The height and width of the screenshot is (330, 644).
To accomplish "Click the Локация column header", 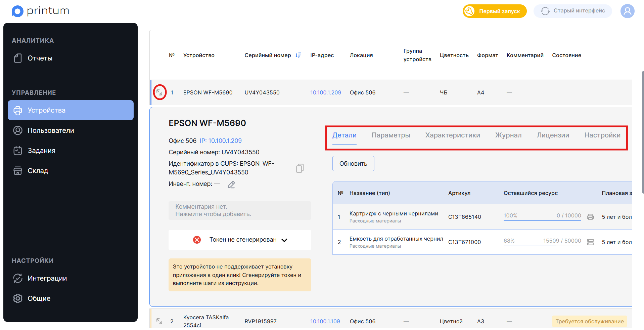I will coord(361,55).
